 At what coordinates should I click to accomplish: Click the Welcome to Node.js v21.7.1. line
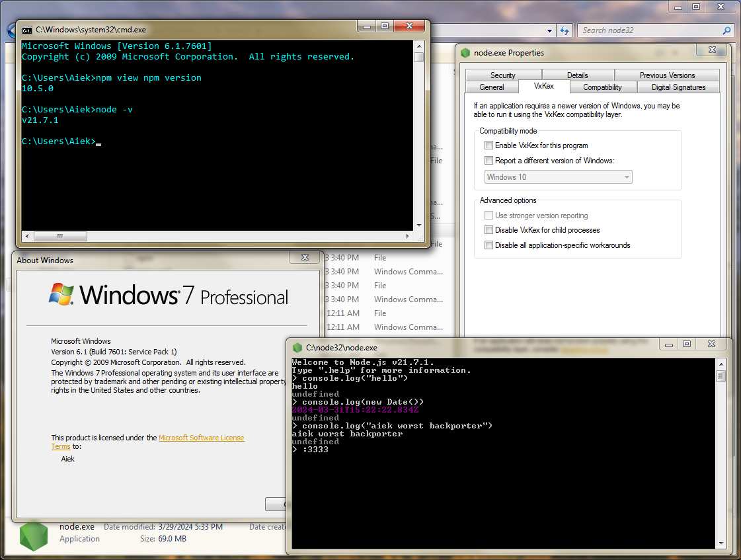[x=363, y=362]
